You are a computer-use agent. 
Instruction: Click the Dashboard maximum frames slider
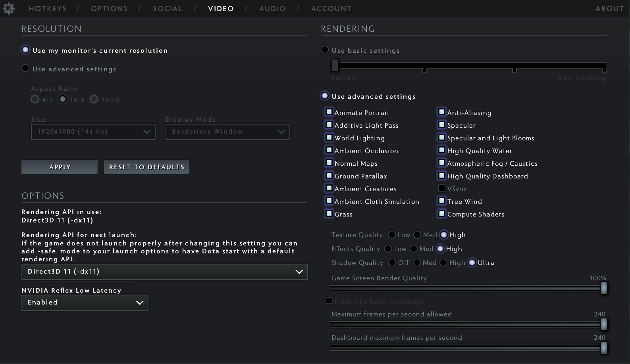(x=468, y=348)
